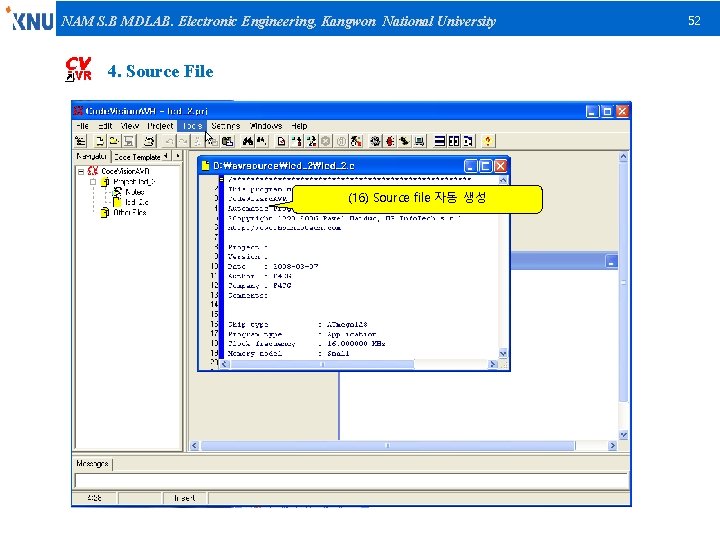
Task: Launch the CodeWizardAVR gear icon
Action: point(376,141)
